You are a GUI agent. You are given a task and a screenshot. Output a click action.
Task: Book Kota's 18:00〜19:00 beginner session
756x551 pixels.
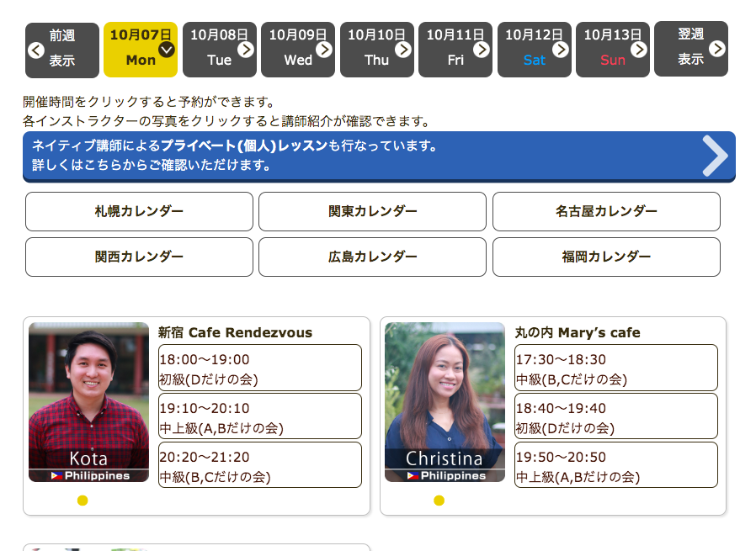[x=259, y=368]
